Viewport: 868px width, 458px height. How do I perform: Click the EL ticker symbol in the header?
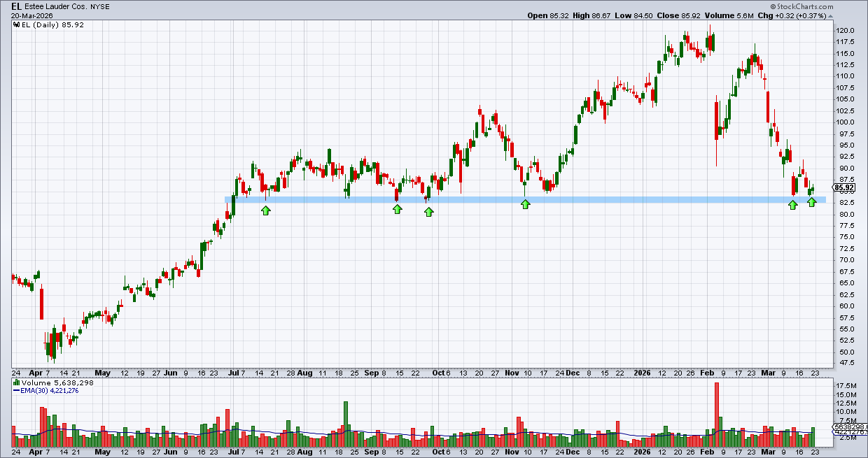[x=16, y=6]
